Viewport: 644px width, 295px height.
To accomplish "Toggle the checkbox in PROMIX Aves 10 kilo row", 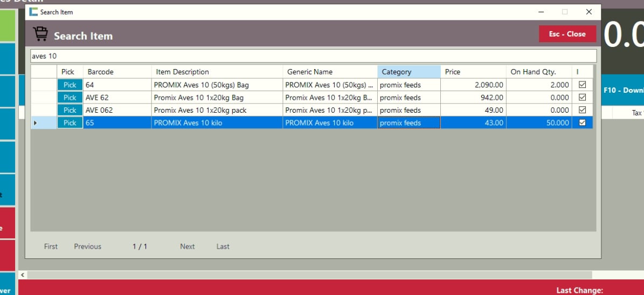I will pos(582,122).
